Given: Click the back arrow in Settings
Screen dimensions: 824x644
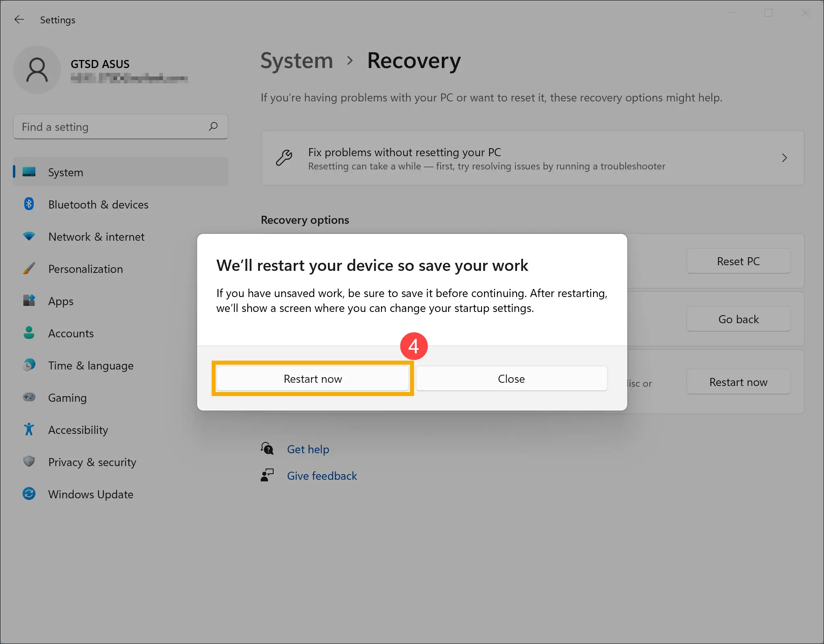Looking at the screenshot, I should click(x=19, y=19).
